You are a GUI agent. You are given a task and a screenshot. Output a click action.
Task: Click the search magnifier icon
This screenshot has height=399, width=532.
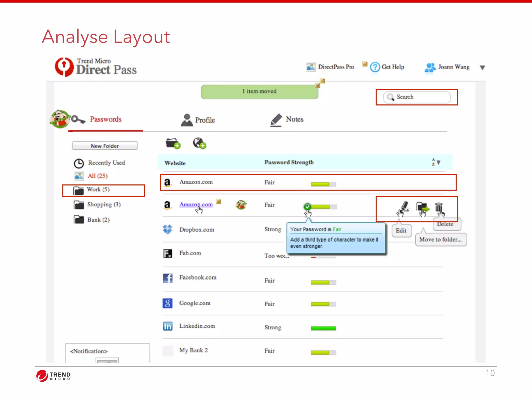point(390,97)
